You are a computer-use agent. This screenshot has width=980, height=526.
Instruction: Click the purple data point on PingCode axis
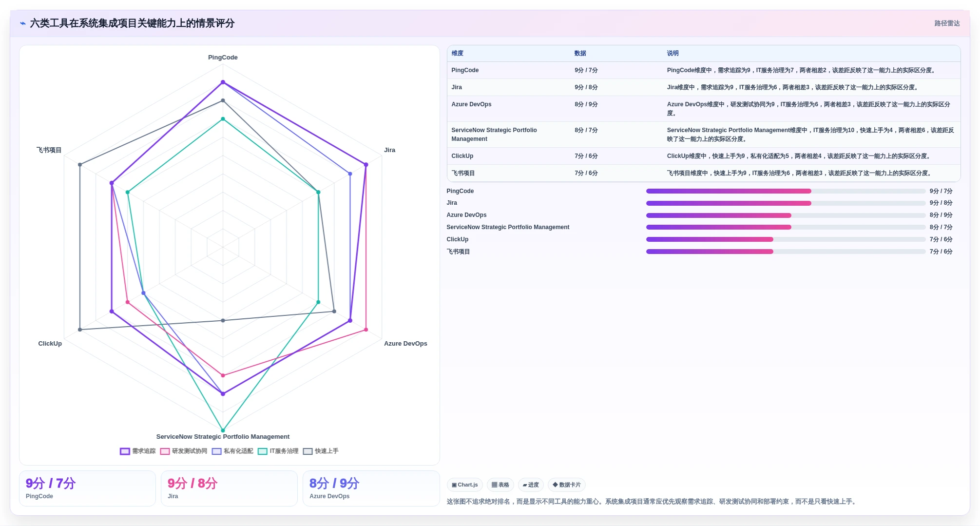click(x=223, y=82)
